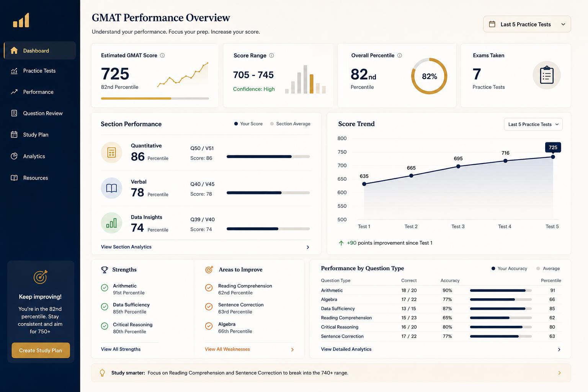Toggle Average legend in question type panel

[x=548, y=269]
